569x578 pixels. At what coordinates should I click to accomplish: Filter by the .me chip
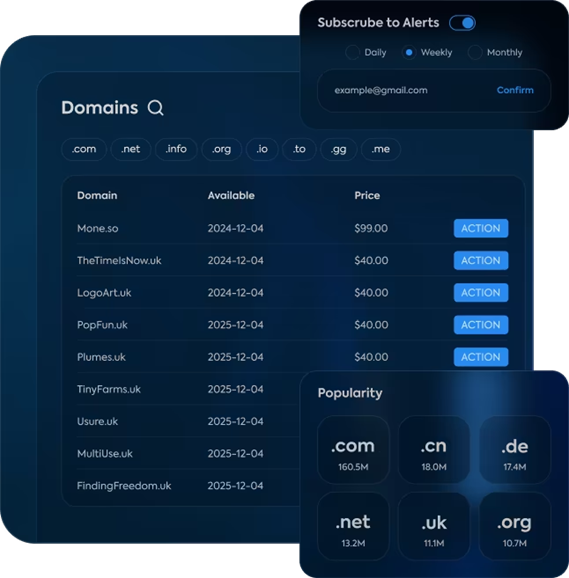click(x=381, y=149)
